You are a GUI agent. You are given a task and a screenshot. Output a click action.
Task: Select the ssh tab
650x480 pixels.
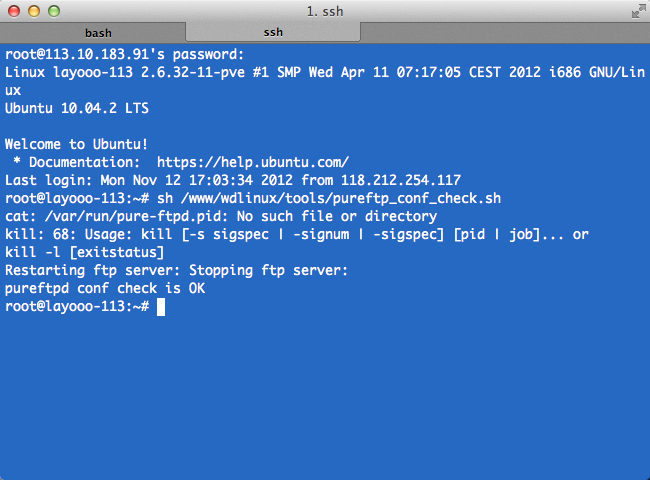point(273,32)
